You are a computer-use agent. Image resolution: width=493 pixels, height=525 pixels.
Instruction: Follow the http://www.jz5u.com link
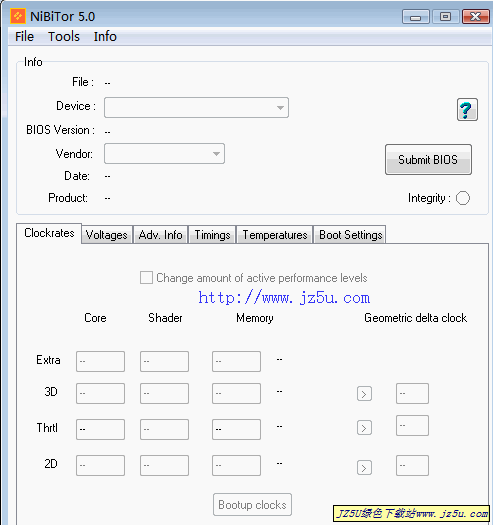[284, 297]
